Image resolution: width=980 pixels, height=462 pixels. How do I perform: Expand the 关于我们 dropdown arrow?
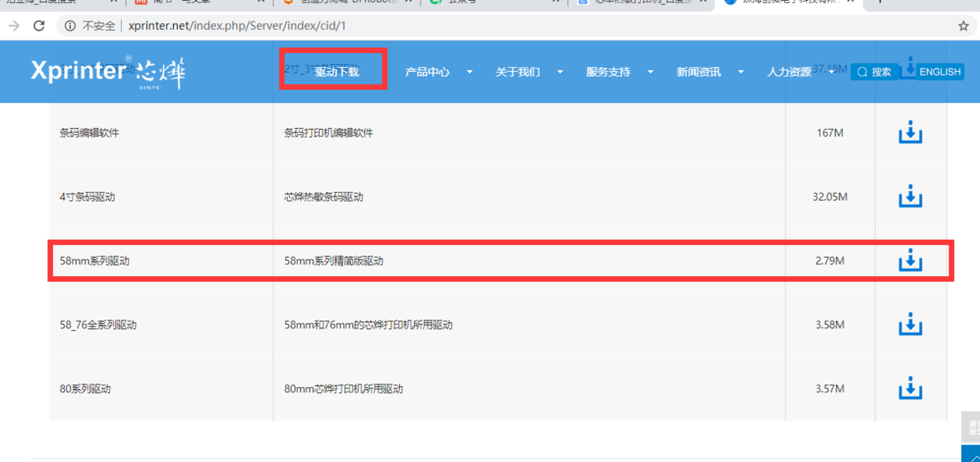click(x=560, y=72)
